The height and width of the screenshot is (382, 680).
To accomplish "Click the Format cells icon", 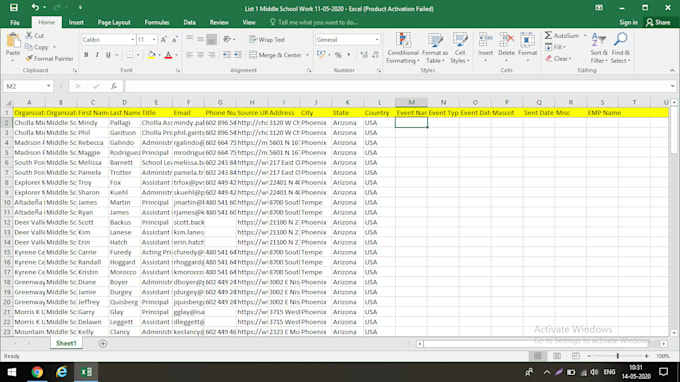I will click(x=527, y=40).
